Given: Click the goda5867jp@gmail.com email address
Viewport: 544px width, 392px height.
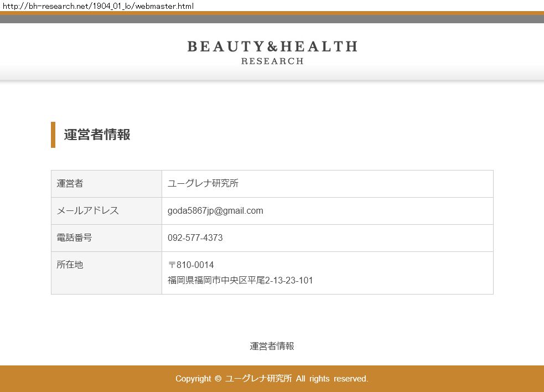Looking at the screenshot, I should click(215, 211).
